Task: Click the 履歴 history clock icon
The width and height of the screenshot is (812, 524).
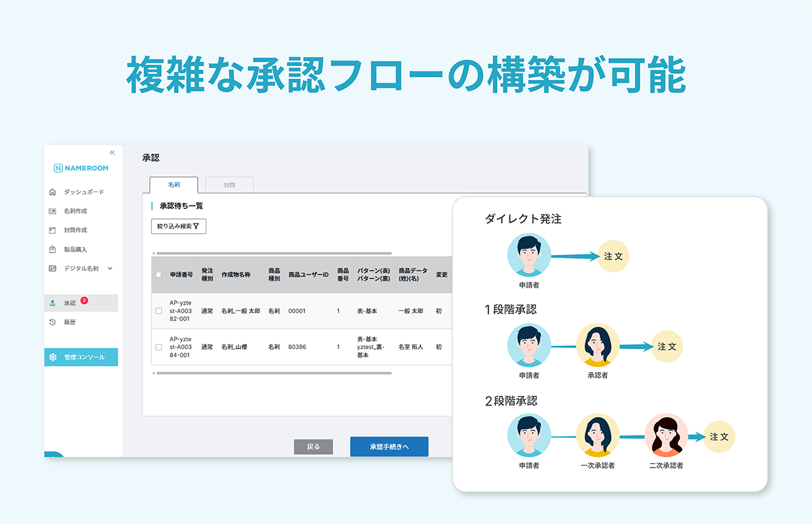Action: (52, 321)
